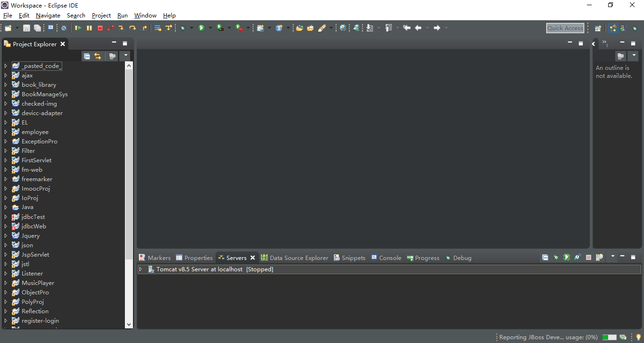Expand the jdbcTest project
This screenshot has width=644, height=343.
(x=6, y=217)
